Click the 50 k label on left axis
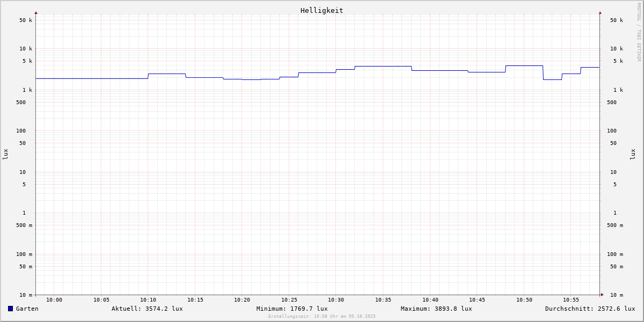This screenshot has width=644, height=322. coord(26,20)
